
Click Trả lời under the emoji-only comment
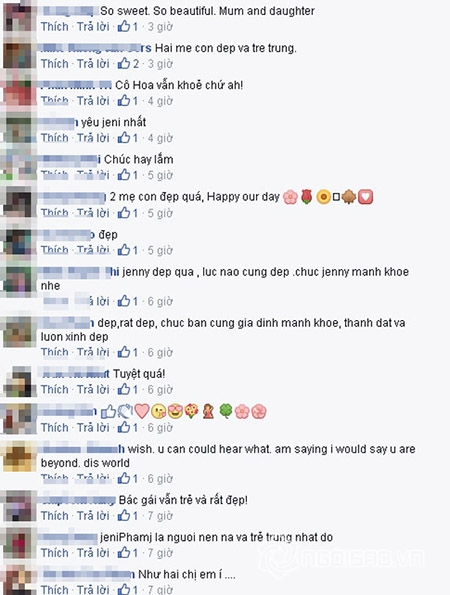point(93,428)
